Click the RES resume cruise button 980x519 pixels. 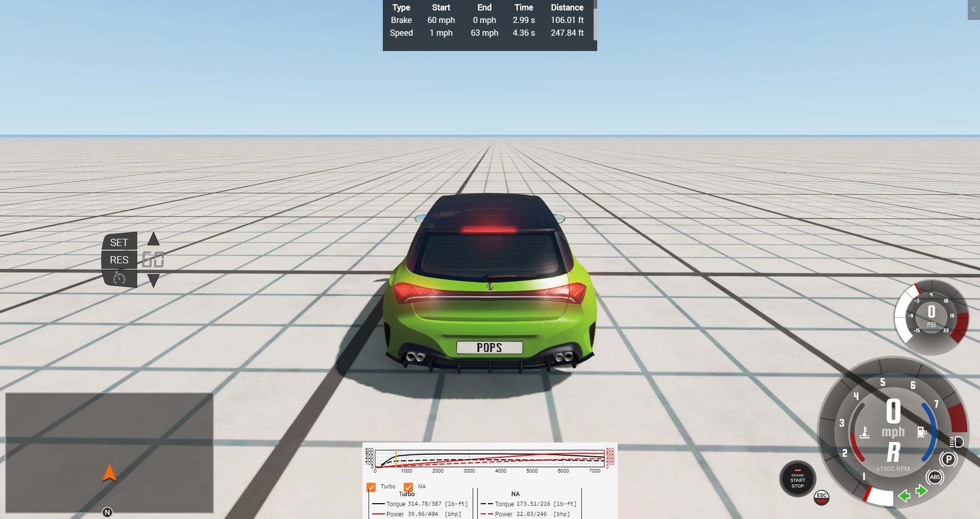click(x=119, y=260)
